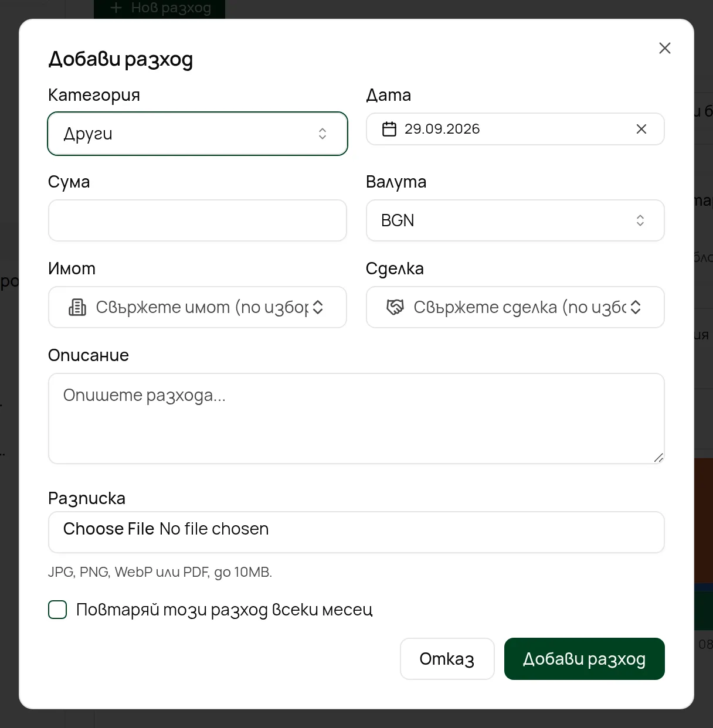Click Choose File for receipt upload
The image size is (713, 728).
pyautogui.click(x=108, y=529)
